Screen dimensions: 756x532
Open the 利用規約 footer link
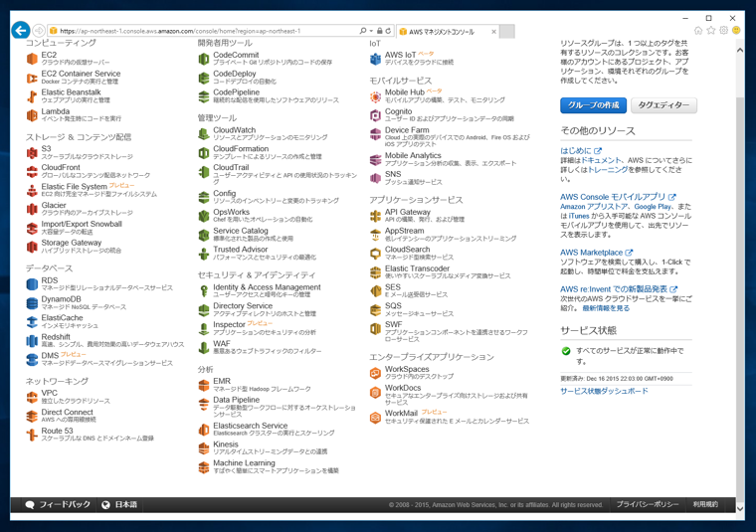[x=705, y=504]
